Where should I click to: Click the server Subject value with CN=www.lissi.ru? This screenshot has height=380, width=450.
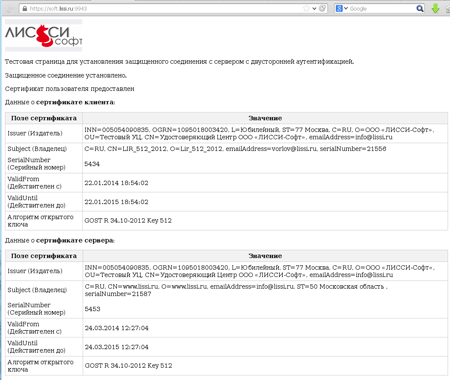pyautogui.click(x=236, y=290)
